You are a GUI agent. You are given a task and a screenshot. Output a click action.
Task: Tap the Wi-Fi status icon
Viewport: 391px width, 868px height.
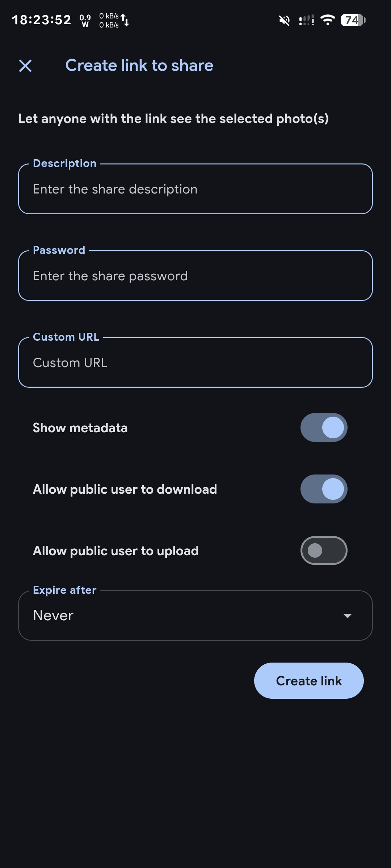[x=328, y=20]
